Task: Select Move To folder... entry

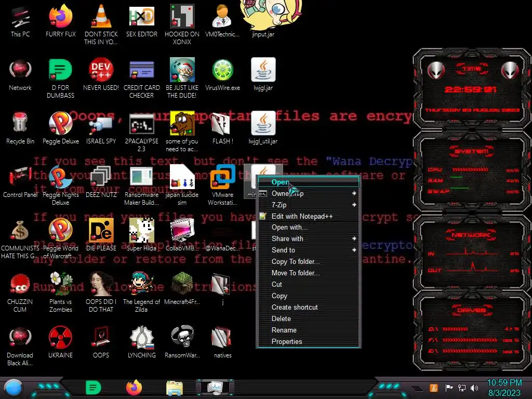Action: tap(309, 273)
